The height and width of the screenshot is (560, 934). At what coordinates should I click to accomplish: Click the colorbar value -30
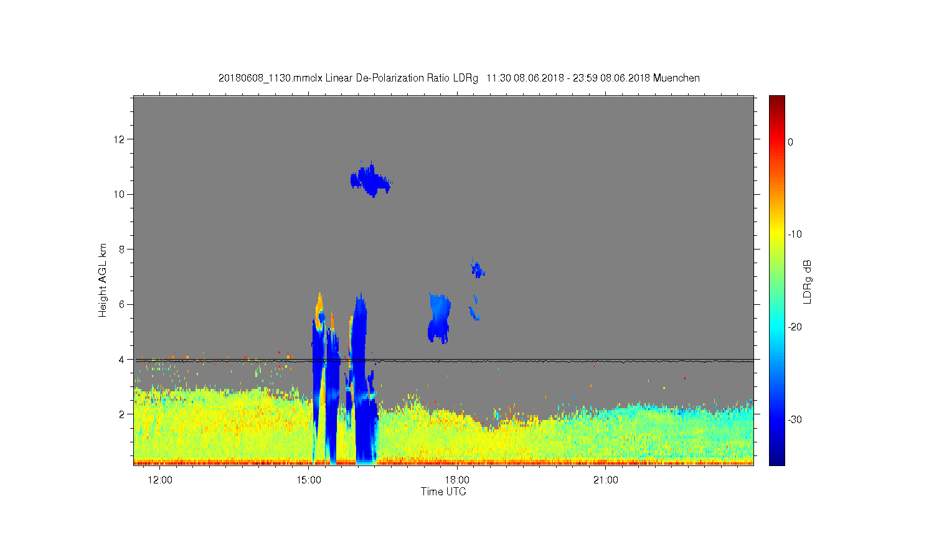pyautogui.click(x=795, y=419)
